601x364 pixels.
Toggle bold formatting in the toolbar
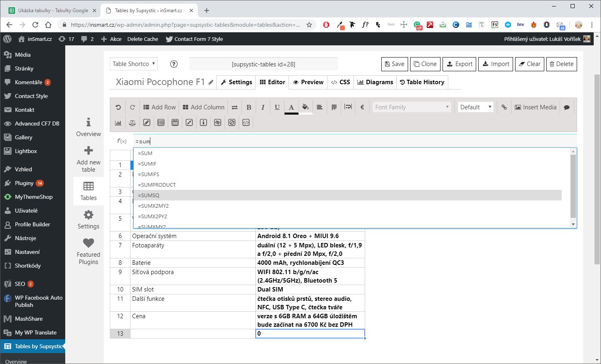(x=249, y=107)
